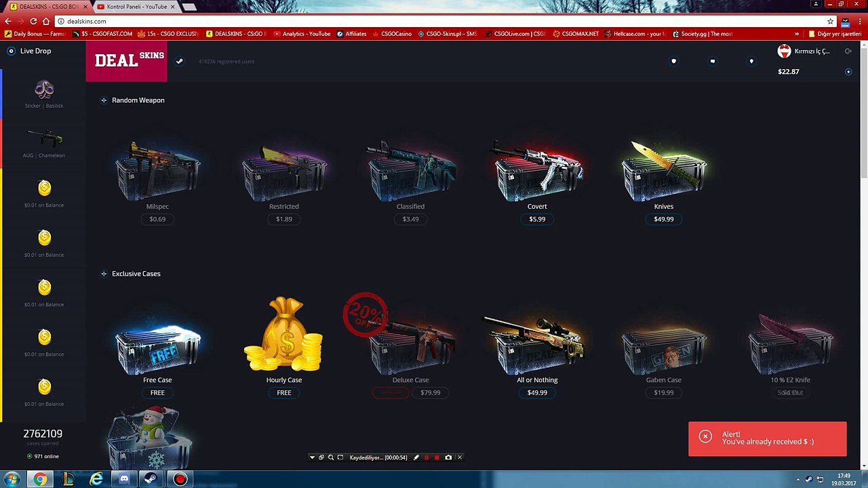This screenshot has height=488, width=868.
Task: Open the Affiliates bookmark
Action: point(351,34)
